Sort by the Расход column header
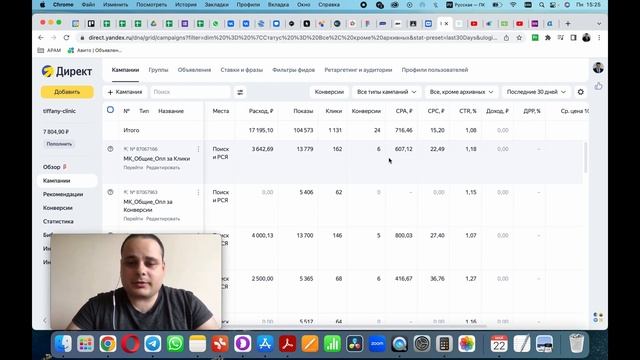 point(261,111)
